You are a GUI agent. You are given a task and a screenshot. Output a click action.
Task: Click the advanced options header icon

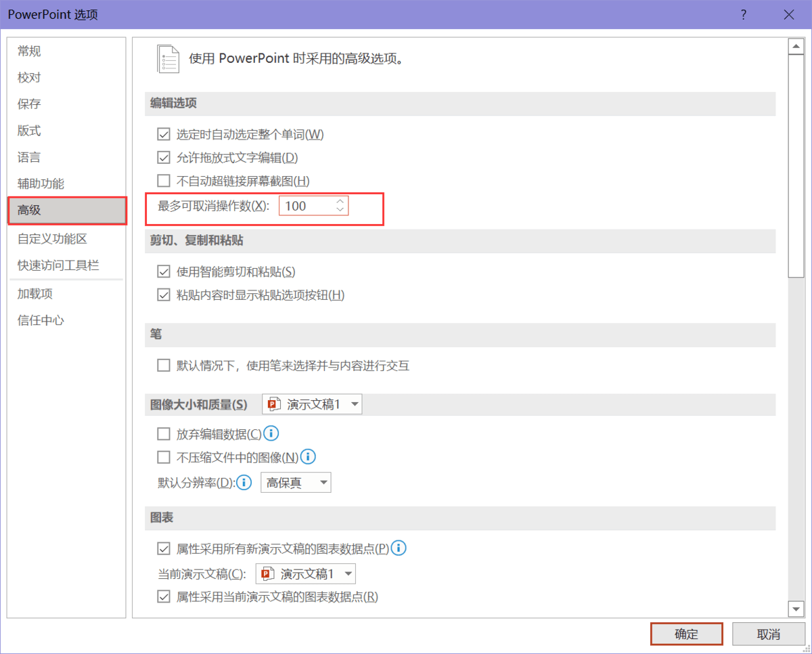coord(168,59)
